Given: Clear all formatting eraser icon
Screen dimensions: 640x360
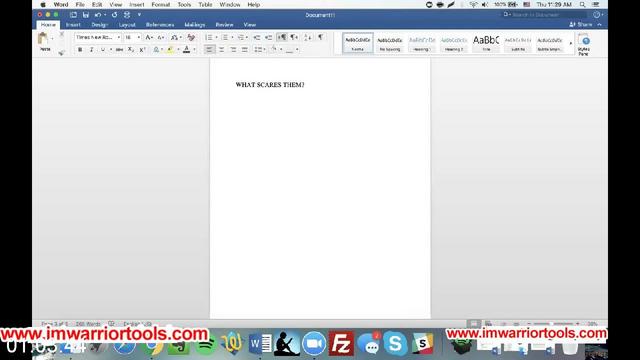Looking at the screenshot, I should (191, 38).
